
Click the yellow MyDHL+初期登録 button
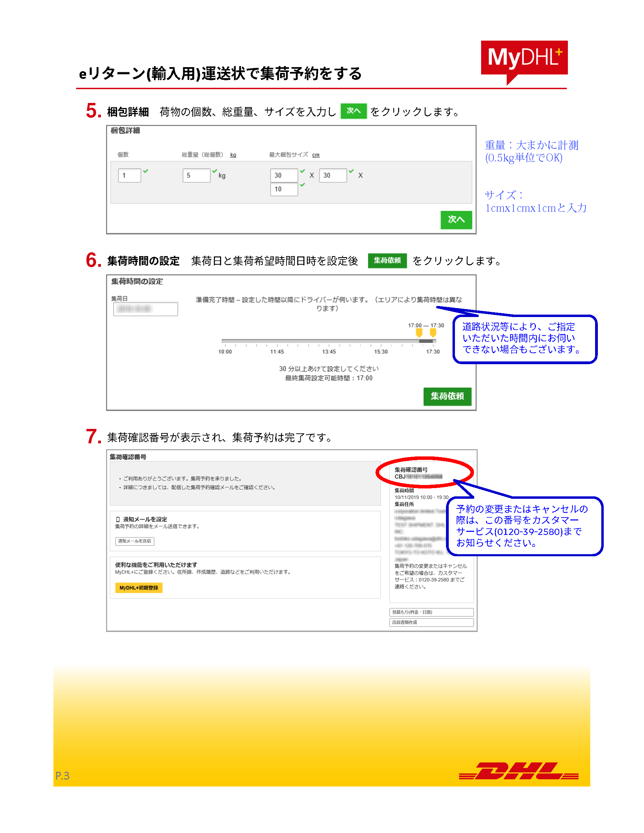138,588
